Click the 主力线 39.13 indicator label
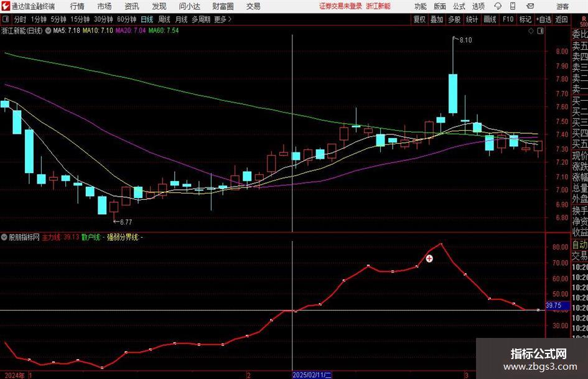This screenshot has height=379, width=588. point(60,237)
